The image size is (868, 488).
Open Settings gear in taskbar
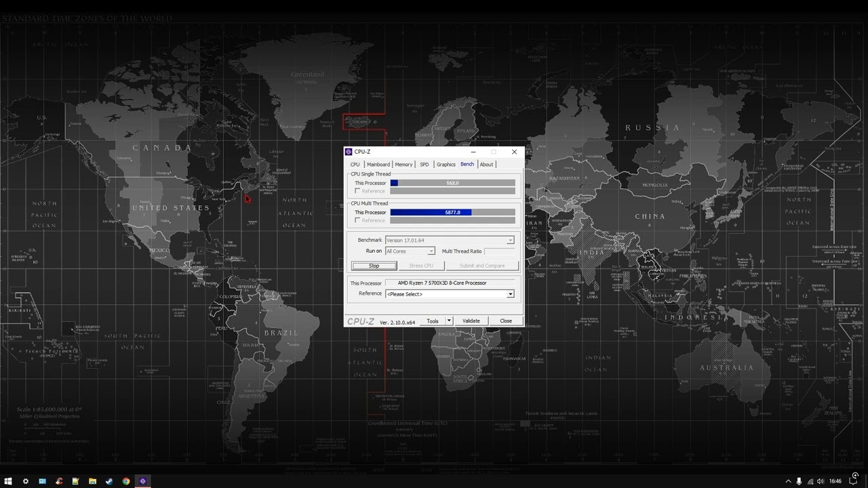26,481
